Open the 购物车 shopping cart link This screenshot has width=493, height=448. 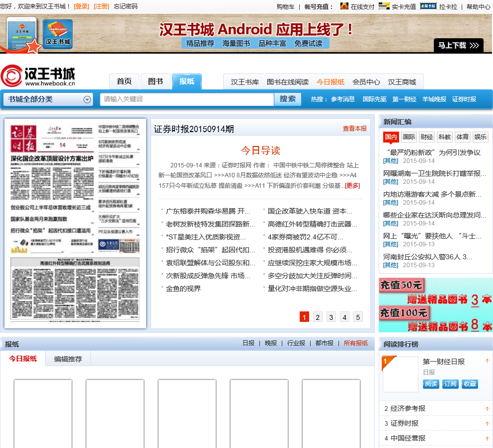(x=285, y=6)
